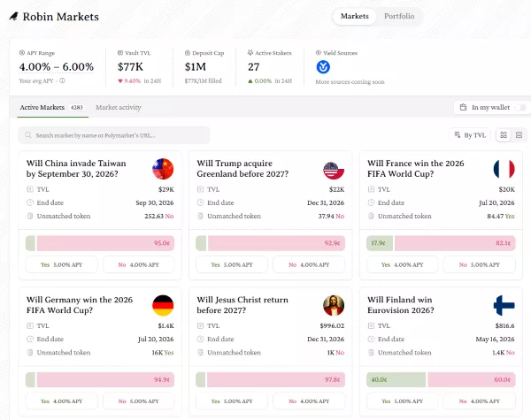The height and width of the screenshot is (420, 531).
Task: Click the Yield Sources label icon
Action: coord(318,53)
